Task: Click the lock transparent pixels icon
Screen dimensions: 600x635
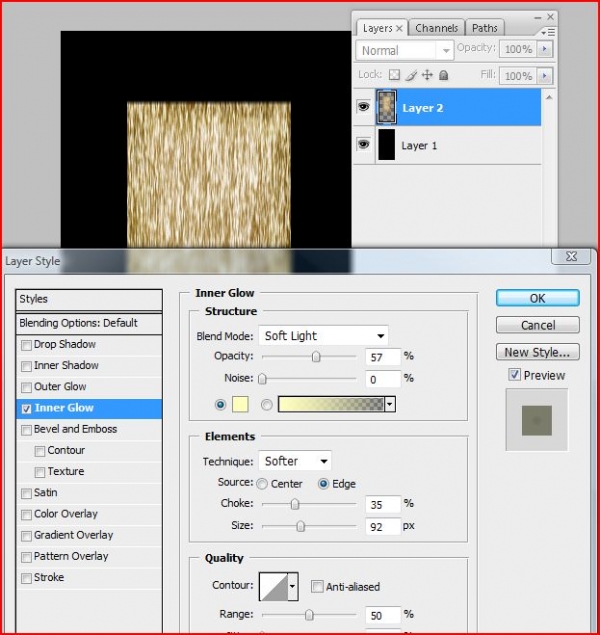Action: pos(394,75)
